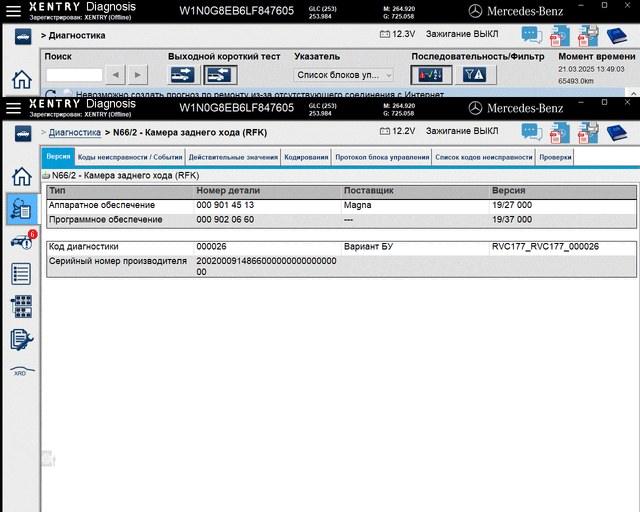Toggle the fault filter funnel button
The width and height of the screenshot is (640, 512).
click(x=475, y=75)
